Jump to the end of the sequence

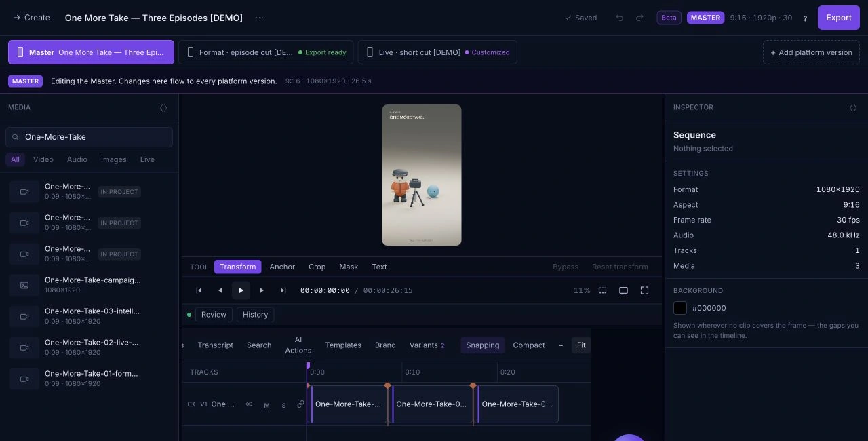tap(283, 290)
